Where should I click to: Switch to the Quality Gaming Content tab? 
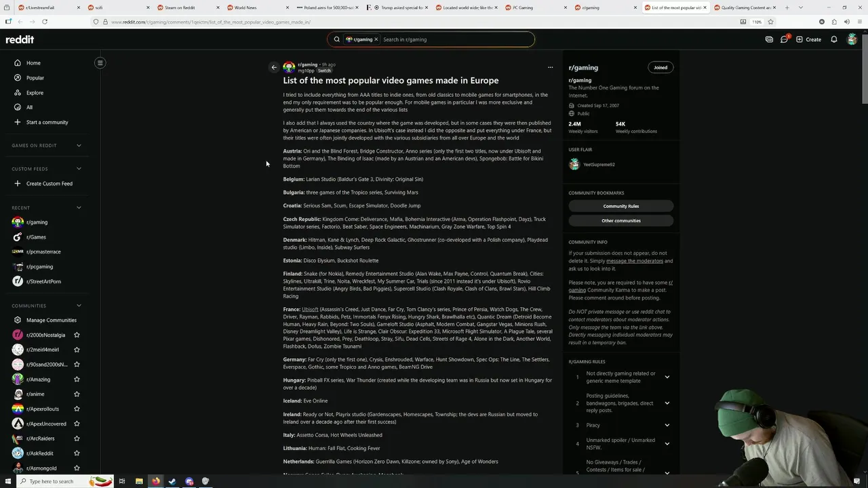(745, 7)
